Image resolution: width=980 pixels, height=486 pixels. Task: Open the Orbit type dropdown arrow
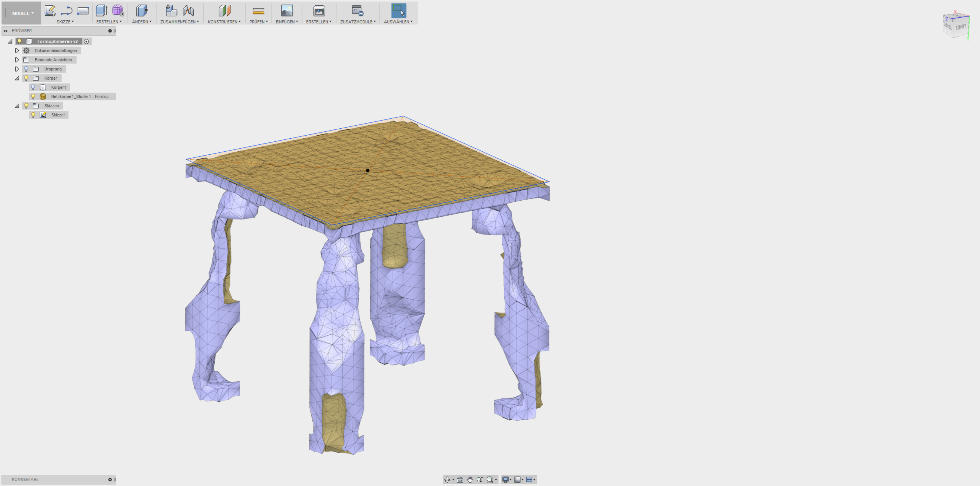[453, 480]
